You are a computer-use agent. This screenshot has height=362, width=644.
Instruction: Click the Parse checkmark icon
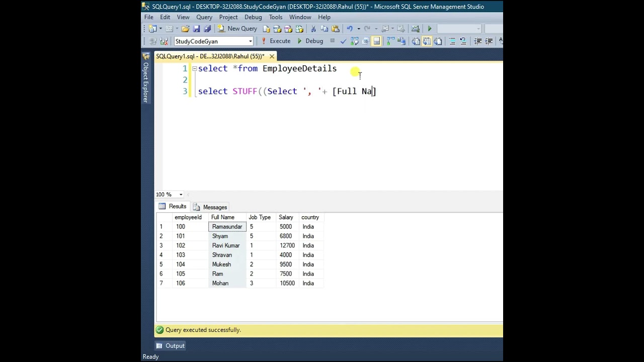click(x=343, y=41)
